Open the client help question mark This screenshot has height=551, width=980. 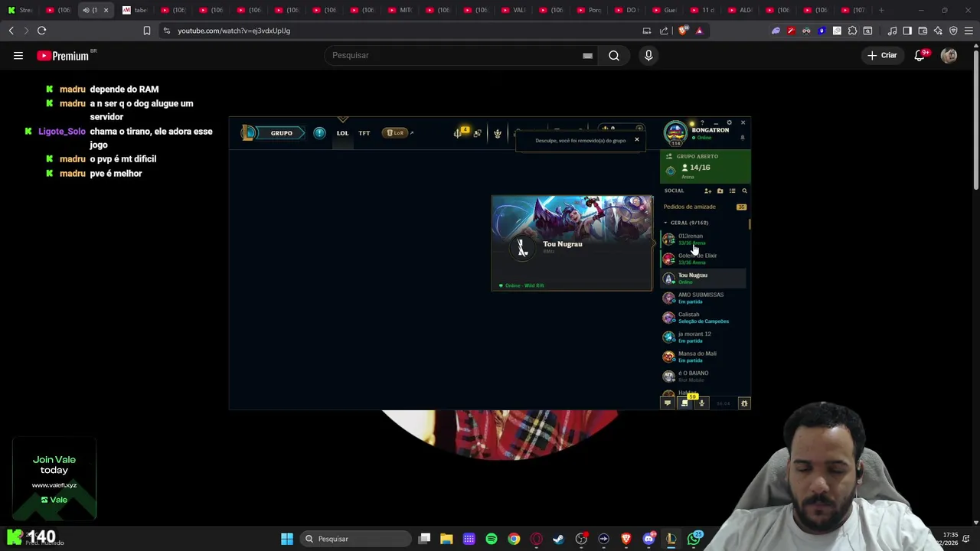click(702, 122)
